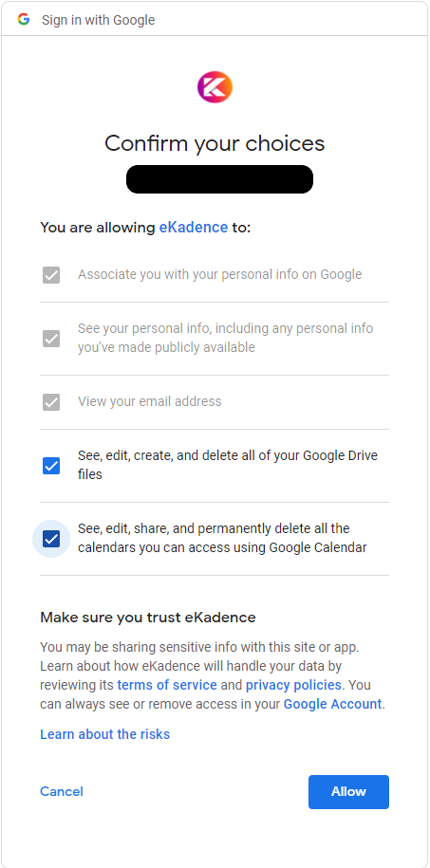Click Learn about the risks

pos(104,734)
